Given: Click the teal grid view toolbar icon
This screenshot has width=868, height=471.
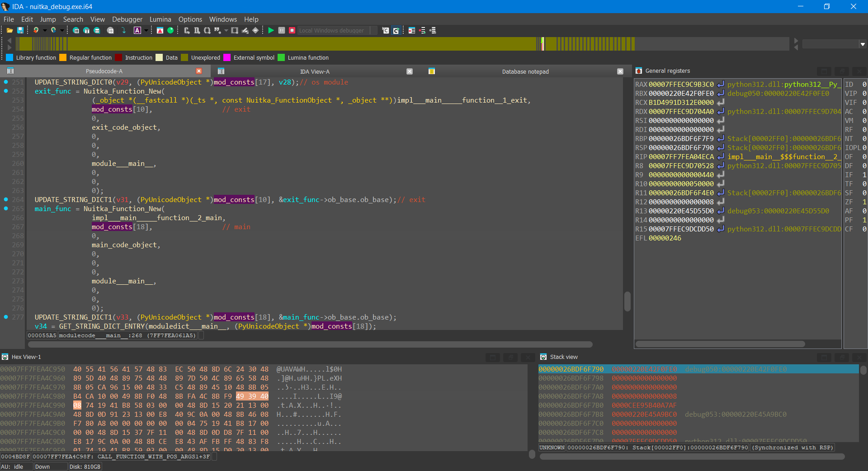Looking at the screenshot, I should pos(76,30).
